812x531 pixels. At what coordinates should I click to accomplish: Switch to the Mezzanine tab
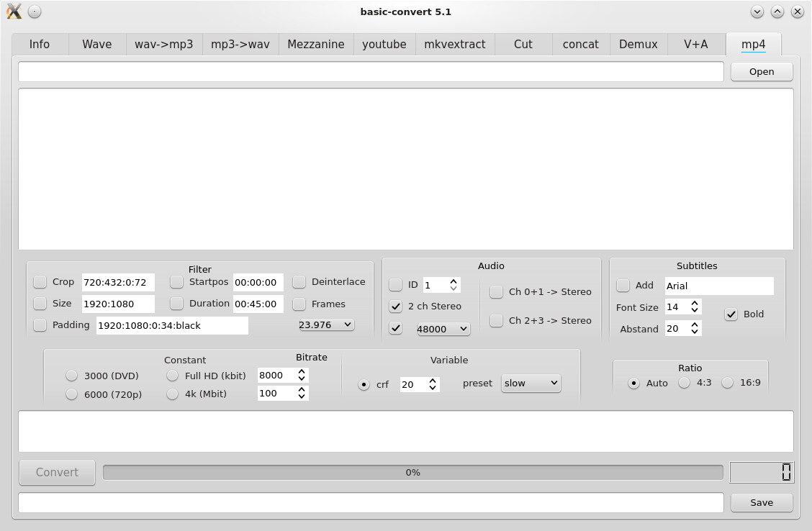[316, 45]
